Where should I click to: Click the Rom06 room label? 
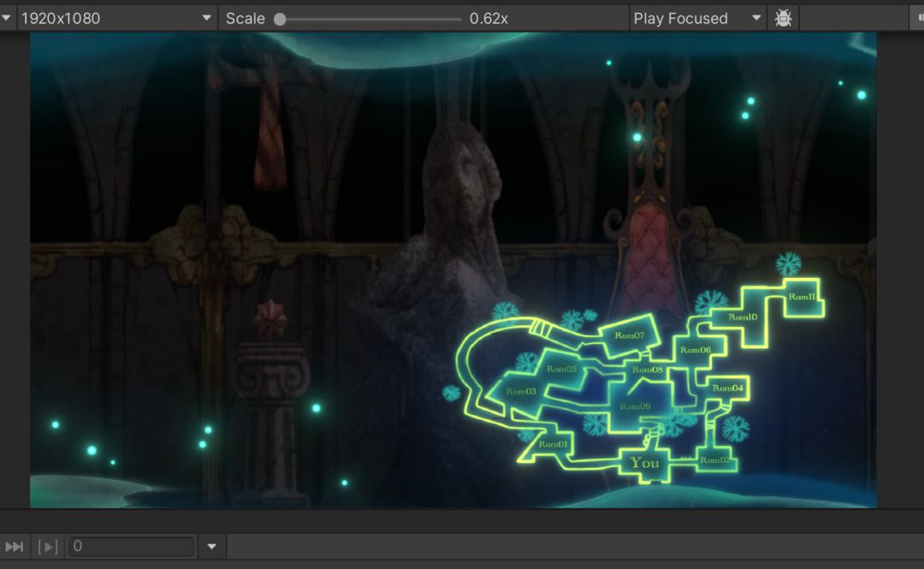click(696, 350)
